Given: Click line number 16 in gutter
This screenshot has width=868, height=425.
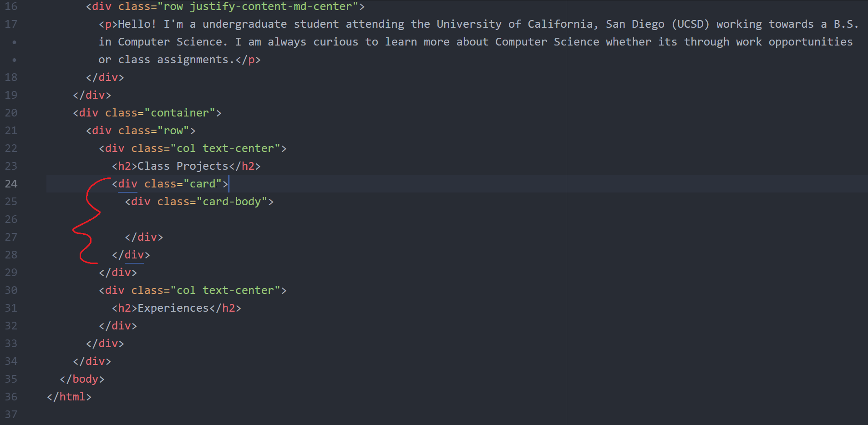Looking at the screenshot, I should [11, 6].
